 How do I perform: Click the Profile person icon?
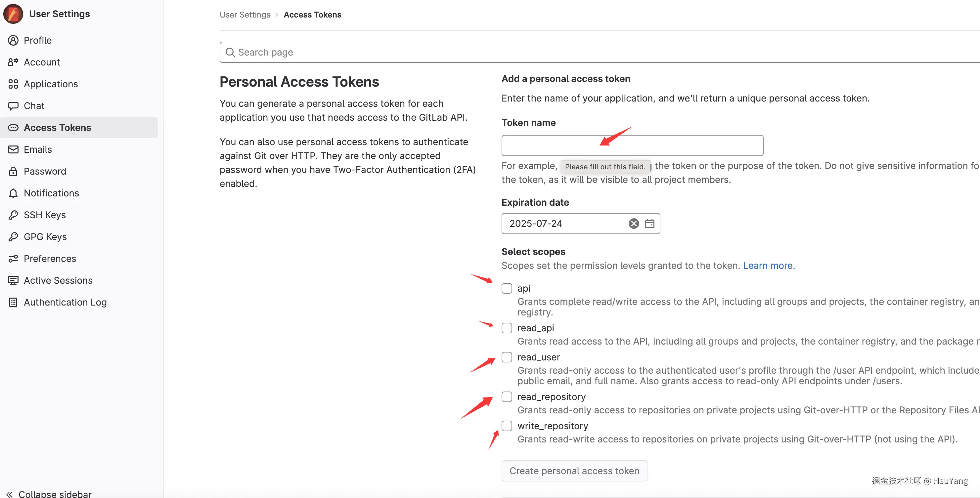coord(13,40)
